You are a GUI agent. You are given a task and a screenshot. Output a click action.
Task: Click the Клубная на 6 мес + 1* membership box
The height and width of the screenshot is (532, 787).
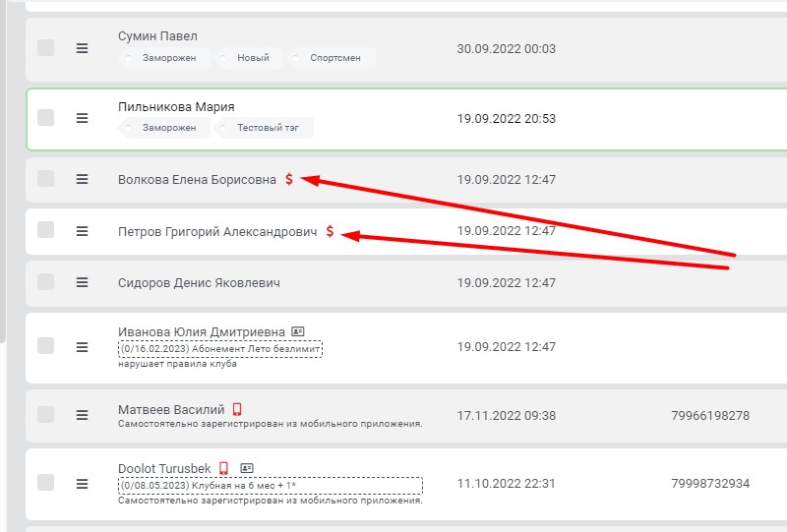point(271,486)
